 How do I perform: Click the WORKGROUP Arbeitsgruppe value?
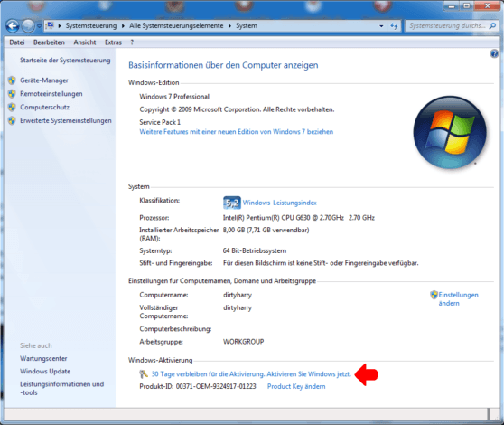243,342
